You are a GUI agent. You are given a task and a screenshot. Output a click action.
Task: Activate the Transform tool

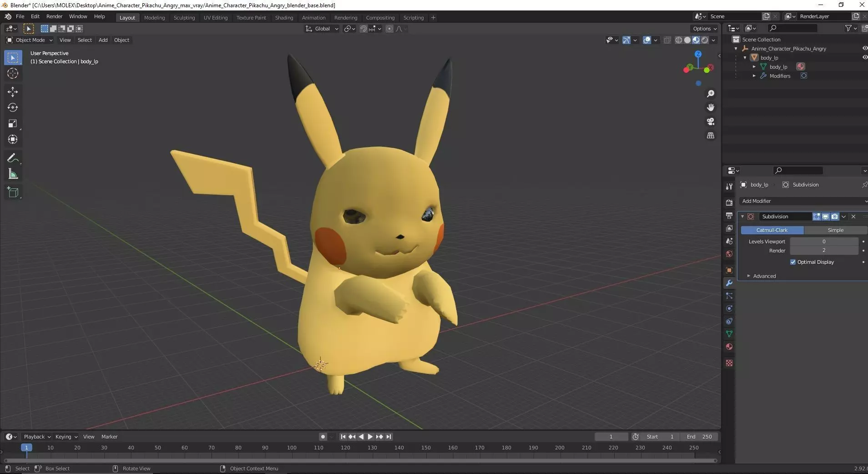(x=13, y=139)
